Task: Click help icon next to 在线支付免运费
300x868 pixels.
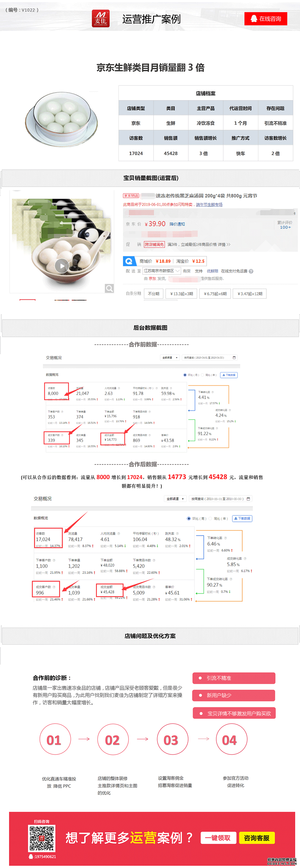Action: [x=251, y=271]
